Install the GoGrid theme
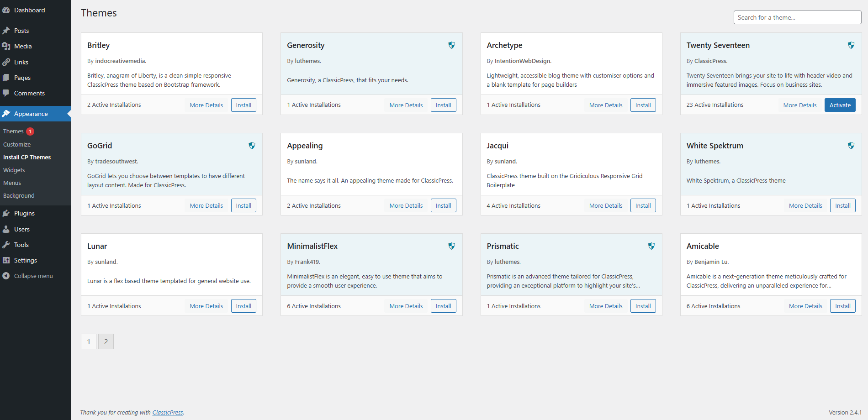This screenshot has height=420, width=868. pyautogui.click(x=243, y=205)
